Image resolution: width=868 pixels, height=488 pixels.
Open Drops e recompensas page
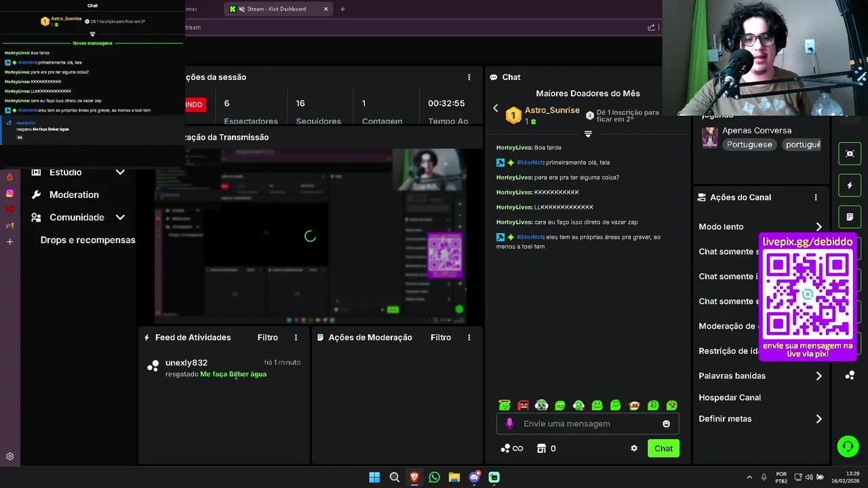pos(87,240)
